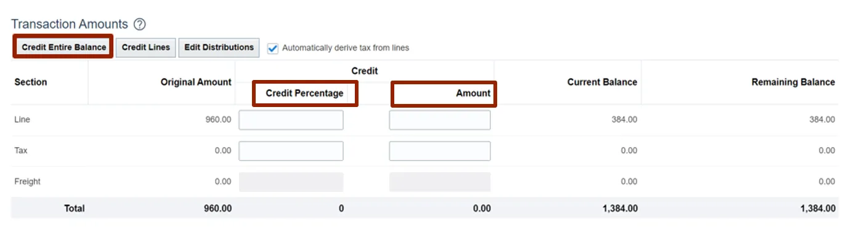Click the Freight Credit Percentage disabled field
868x243 pixels.
coord(291,182)
